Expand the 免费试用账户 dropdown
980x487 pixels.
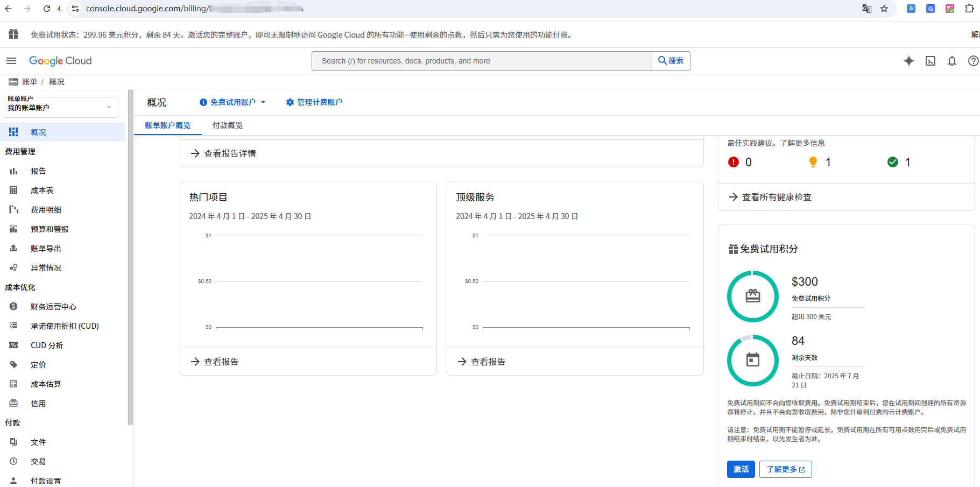(232, 102)
